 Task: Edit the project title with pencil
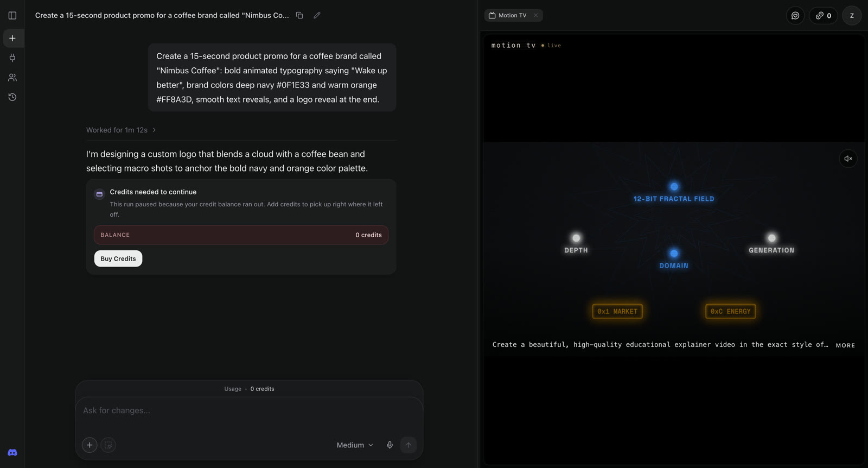pyautogui.click(x=317, y=15)
